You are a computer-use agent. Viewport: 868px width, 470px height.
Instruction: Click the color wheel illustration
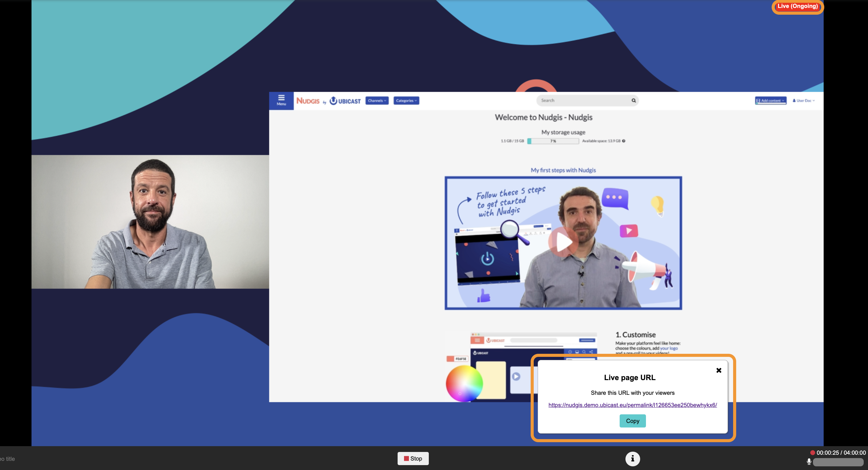[464, 383]
